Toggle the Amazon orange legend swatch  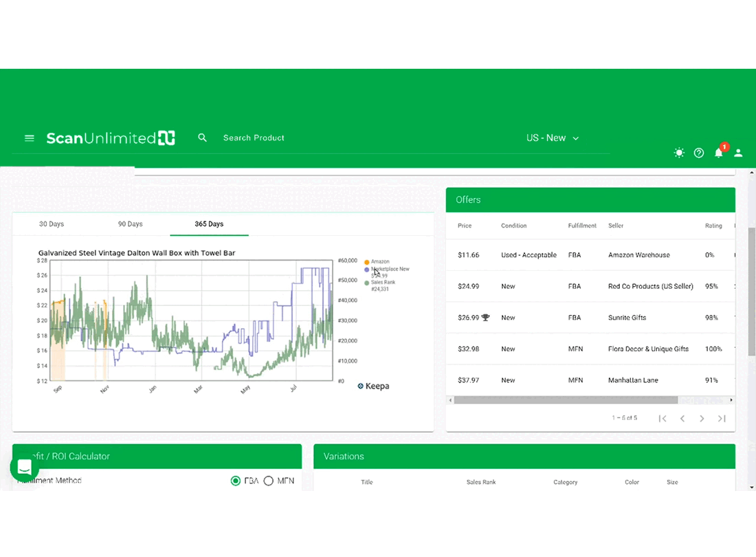pyautogui.click(x=367, y=262)
